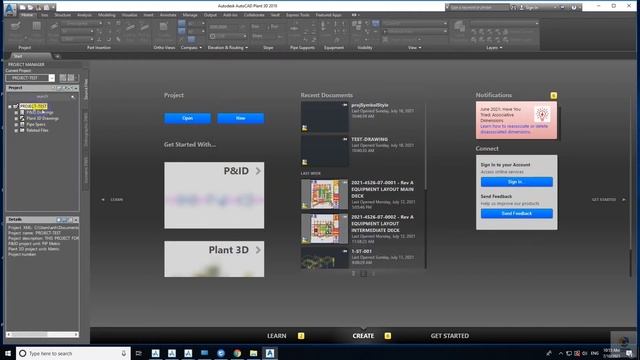
Task: Open Task View on the taskbar
Action: 139,353
